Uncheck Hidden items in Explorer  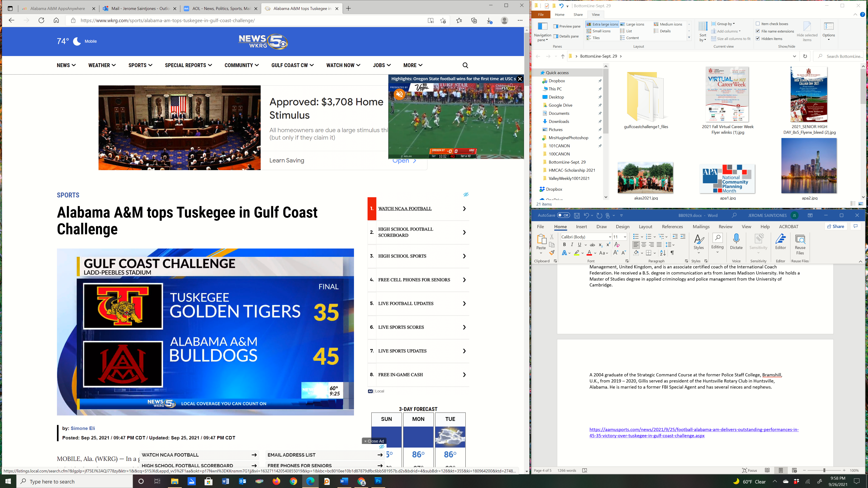point(758,38)
